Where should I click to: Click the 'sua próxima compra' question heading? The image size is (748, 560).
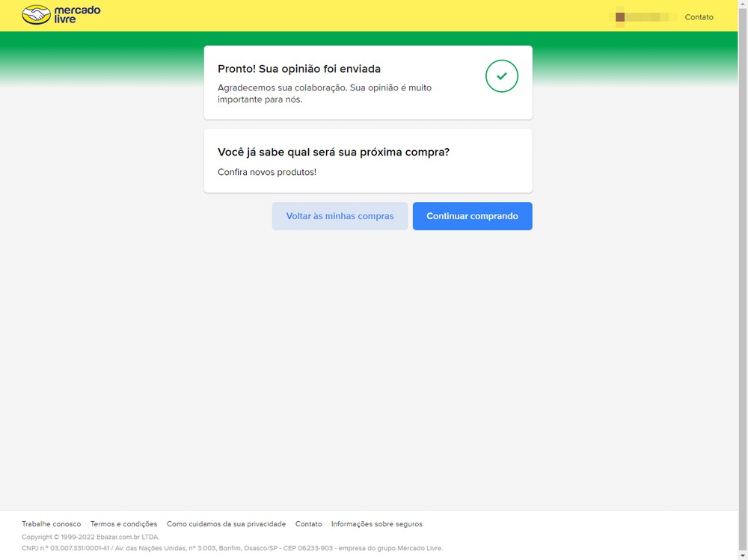click(334, 152)
